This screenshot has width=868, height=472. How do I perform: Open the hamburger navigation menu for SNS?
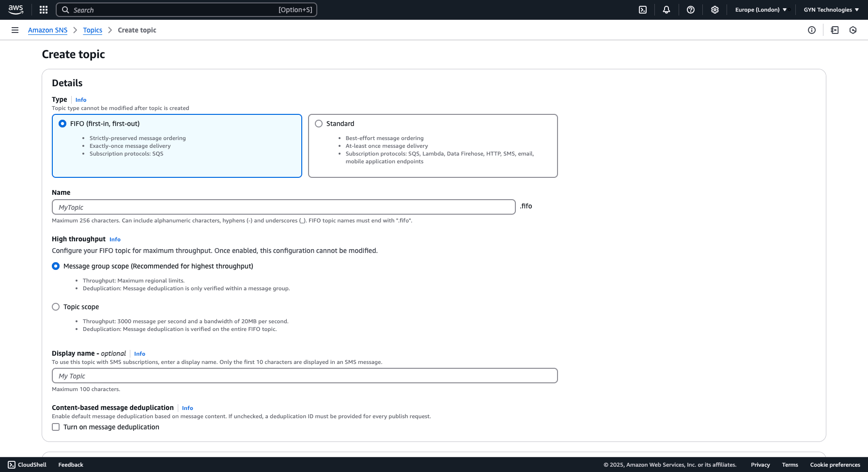[x=15, y=30]
